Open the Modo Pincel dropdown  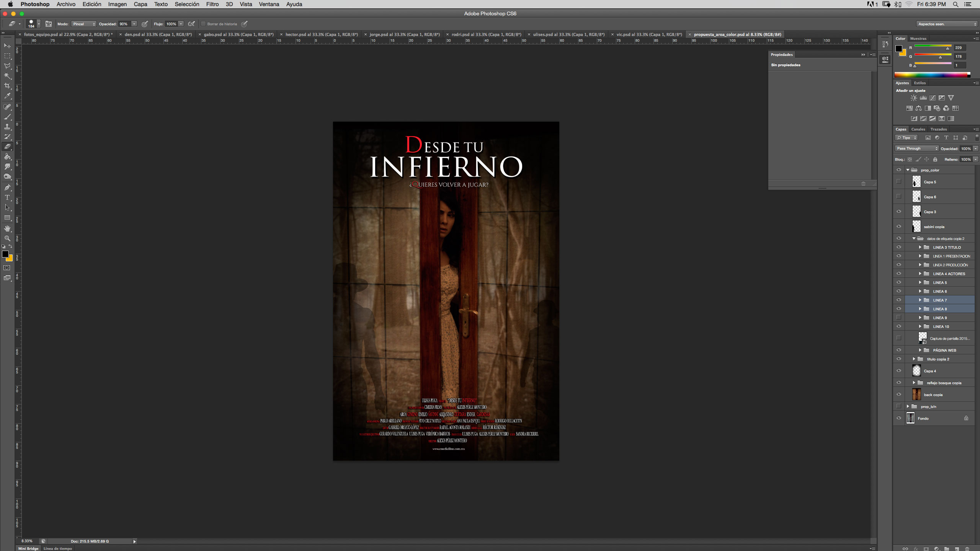point(84,24)
